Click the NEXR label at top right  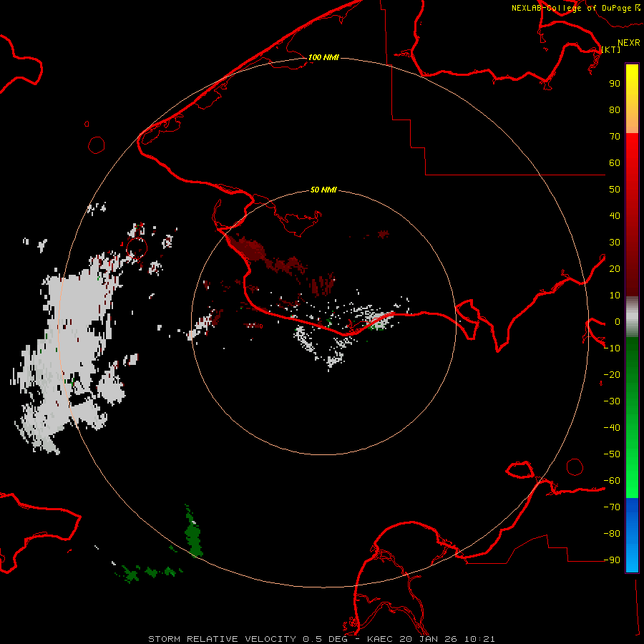point(629,43)
